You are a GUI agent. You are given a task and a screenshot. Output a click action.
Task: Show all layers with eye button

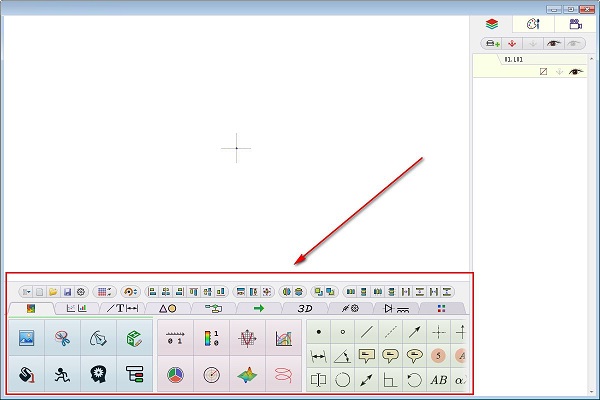(x=553, y=44)
